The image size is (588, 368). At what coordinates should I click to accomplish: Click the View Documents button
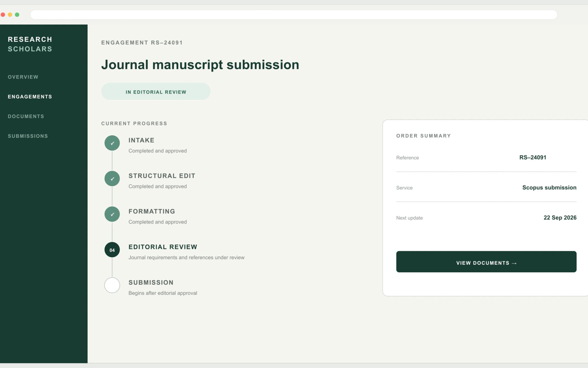486,262
